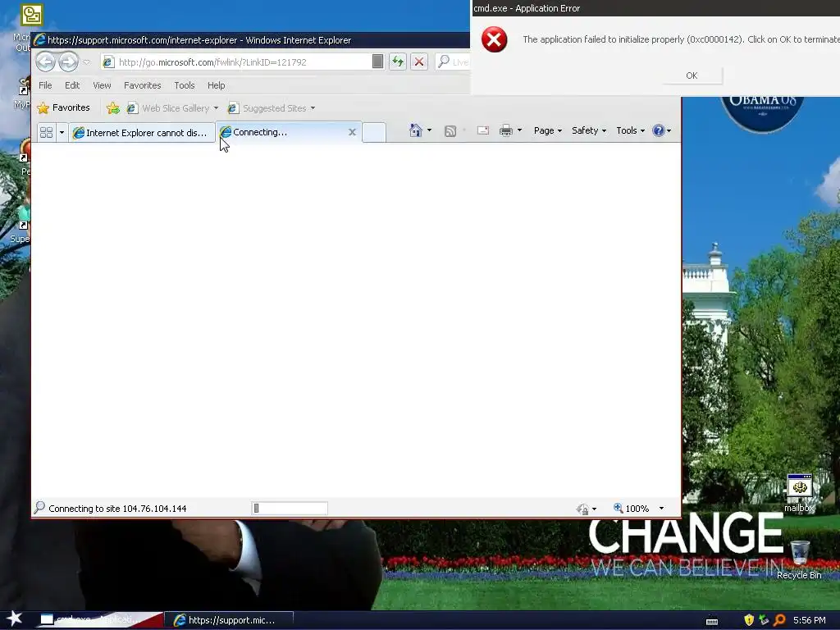
Task: Open the recent pages arrow beside Forward
Action: pos(87,62)
